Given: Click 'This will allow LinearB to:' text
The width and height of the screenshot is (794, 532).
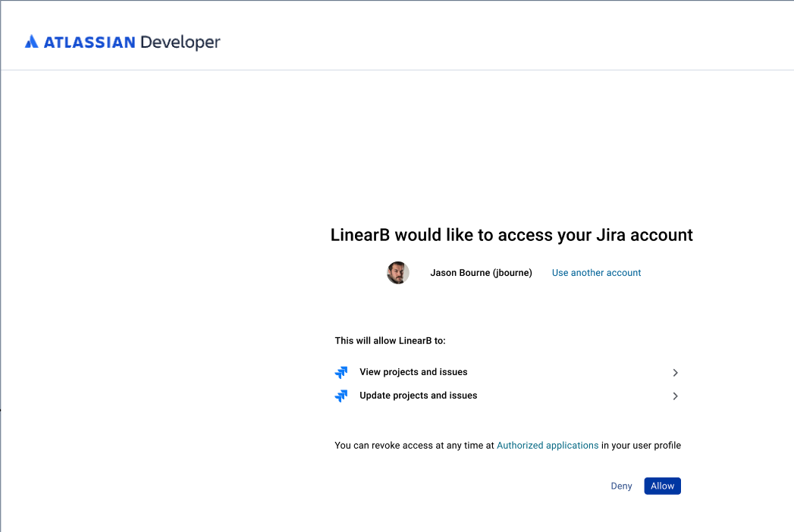Looking at the screenshot, I should tap(390, 341).
